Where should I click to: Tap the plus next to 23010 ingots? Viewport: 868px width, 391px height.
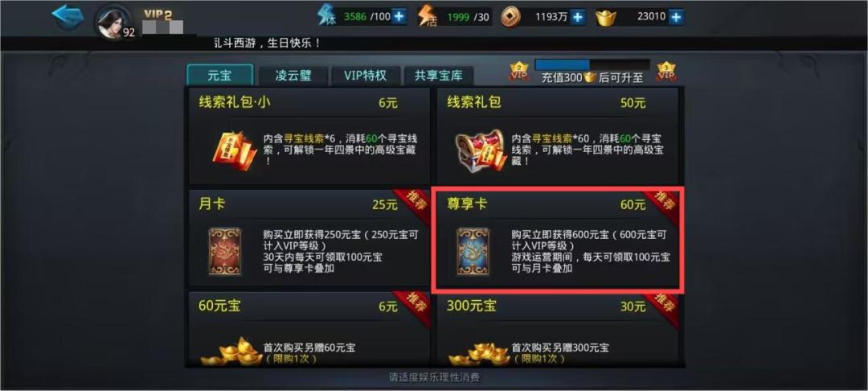click(x=675, y=17)
